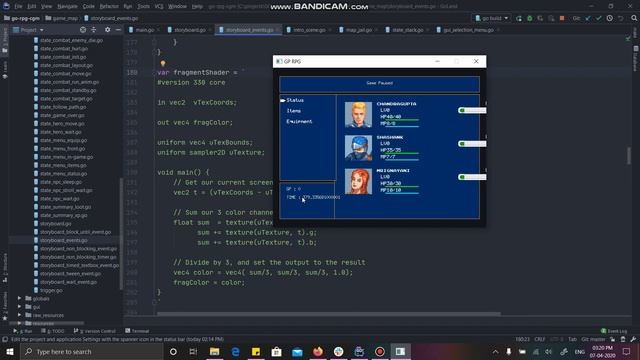
Task: Open the Run tool window
Action: (x=23, y=331)
